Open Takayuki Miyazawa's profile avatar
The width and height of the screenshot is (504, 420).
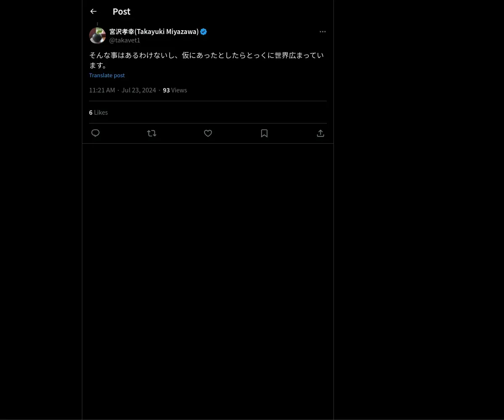coord(97,36)
